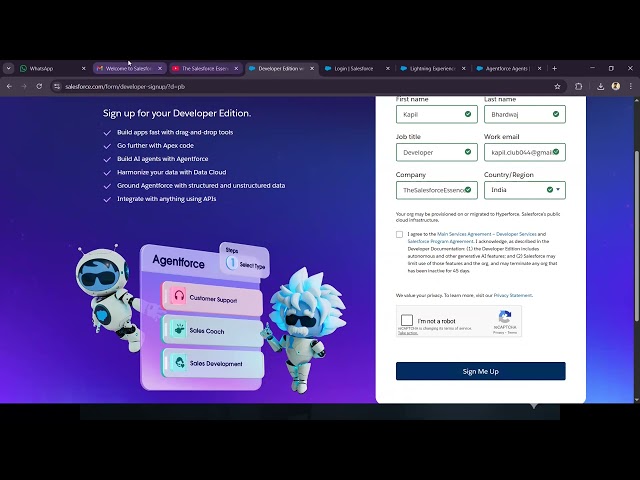
Task: Open reCAPTCHA Privacy link
Action: pos(498,333)
